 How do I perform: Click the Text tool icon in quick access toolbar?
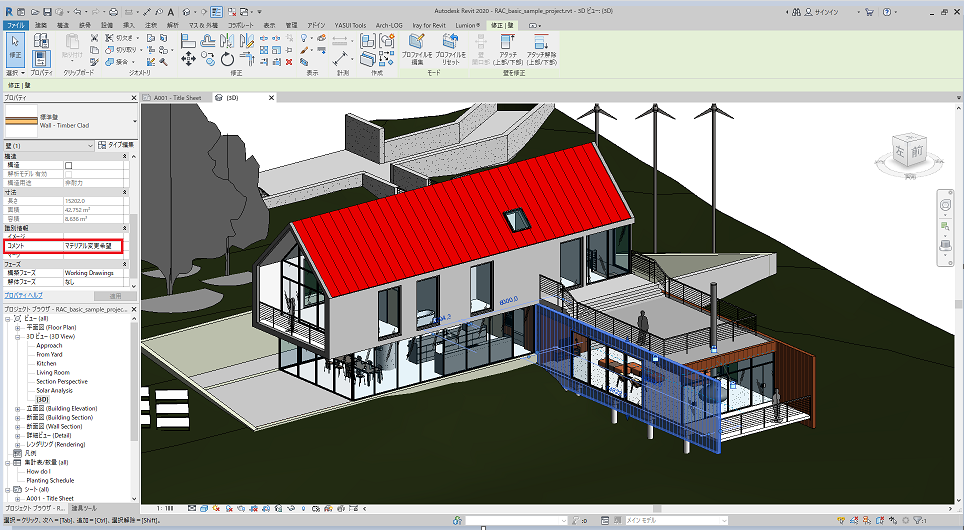(170, 12)
